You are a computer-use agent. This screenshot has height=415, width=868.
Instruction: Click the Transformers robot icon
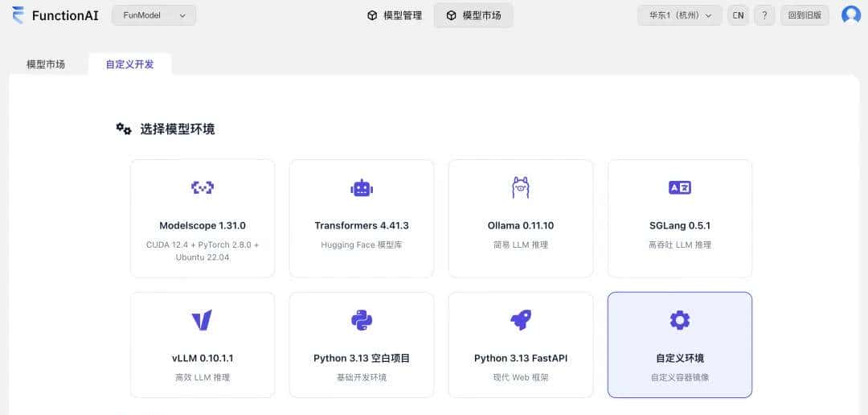362,188
